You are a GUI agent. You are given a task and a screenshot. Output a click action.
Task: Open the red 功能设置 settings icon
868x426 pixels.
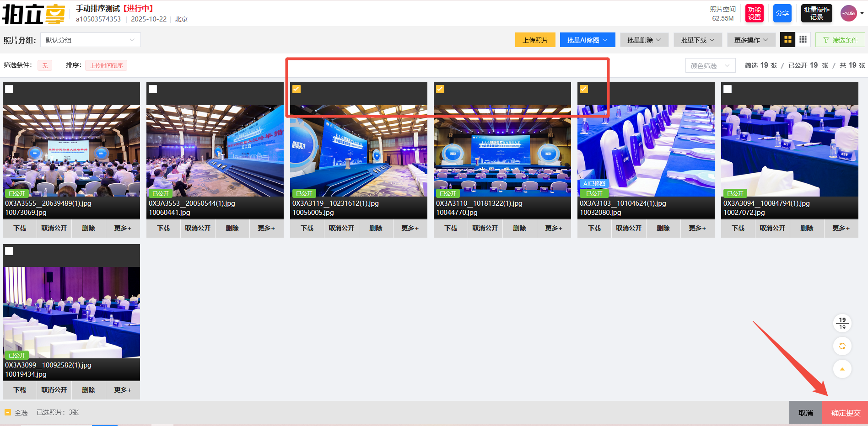[x=755, y=13]
